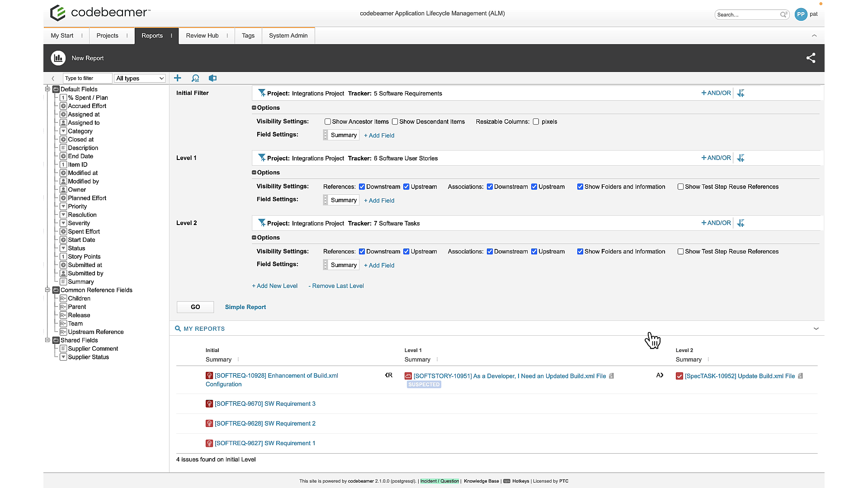Click the plus icon above the filter
The width and height of the screenshot is (868, 488).
pos(178,78)
